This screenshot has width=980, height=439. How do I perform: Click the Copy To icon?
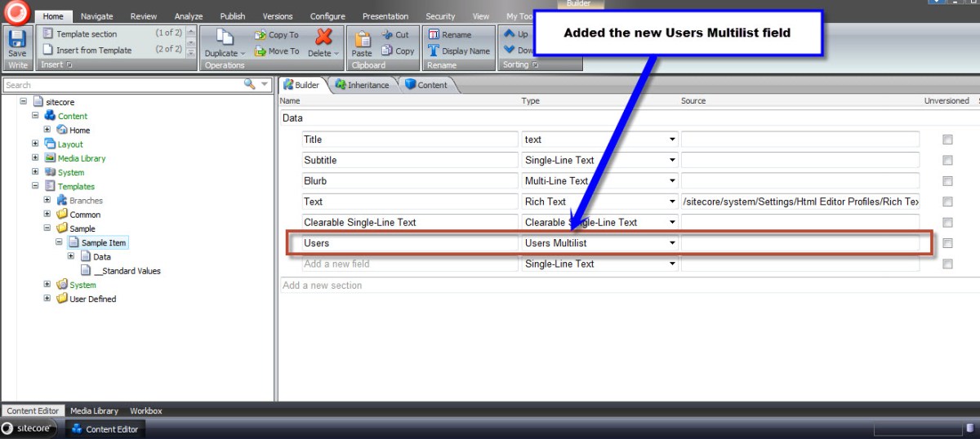260,35
